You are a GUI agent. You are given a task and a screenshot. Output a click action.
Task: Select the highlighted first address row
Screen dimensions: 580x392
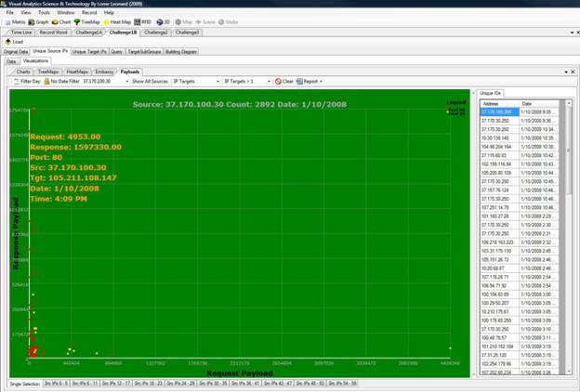pyautogui.click(x=520, y=112)
